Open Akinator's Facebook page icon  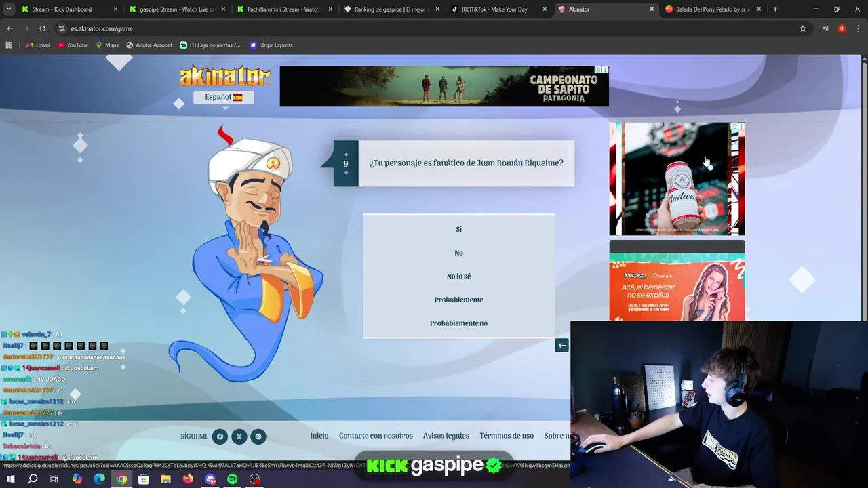[x=219, y=436]
